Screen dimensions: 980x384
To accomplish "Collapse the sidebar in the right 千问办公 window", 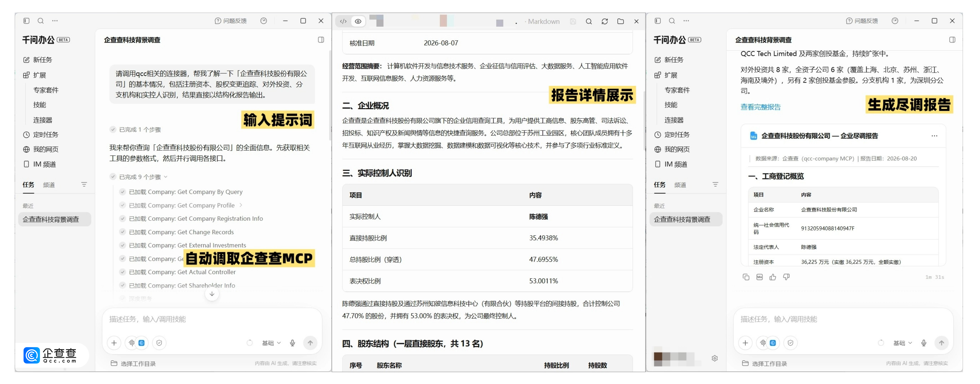I will coord(657,21).
